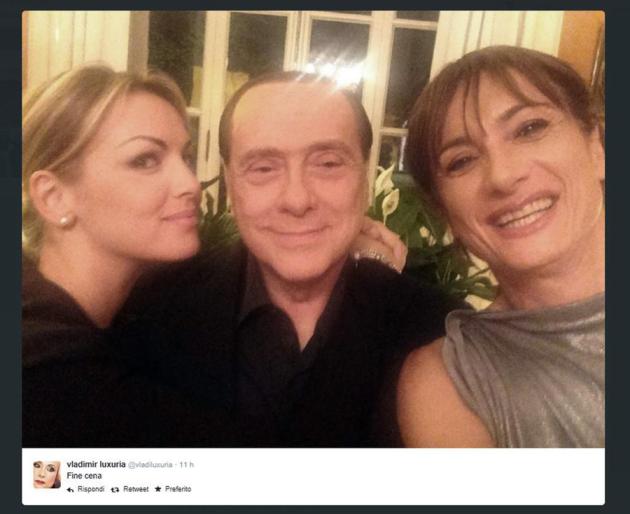The height and width of the screenshot is (514, 630).
Task: Select the 'Fine cena' tweet text
Action: coord(84,476)
